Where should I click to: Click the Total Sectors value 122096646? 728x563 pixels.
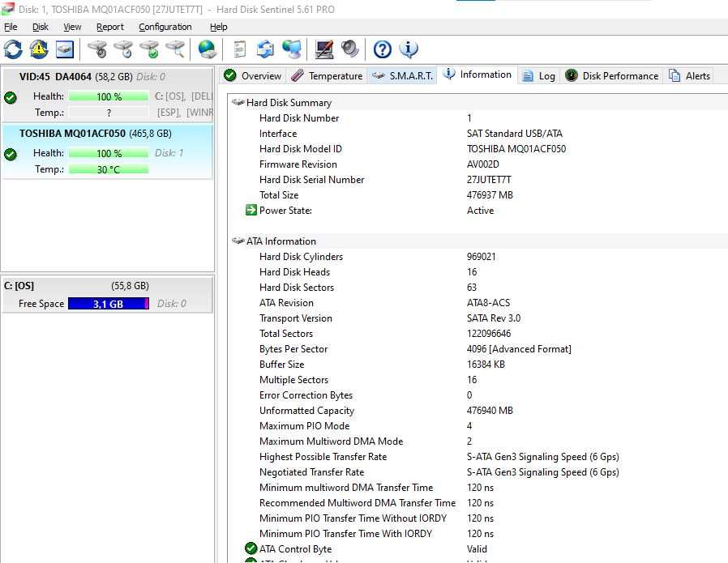(x=489, y=334)
